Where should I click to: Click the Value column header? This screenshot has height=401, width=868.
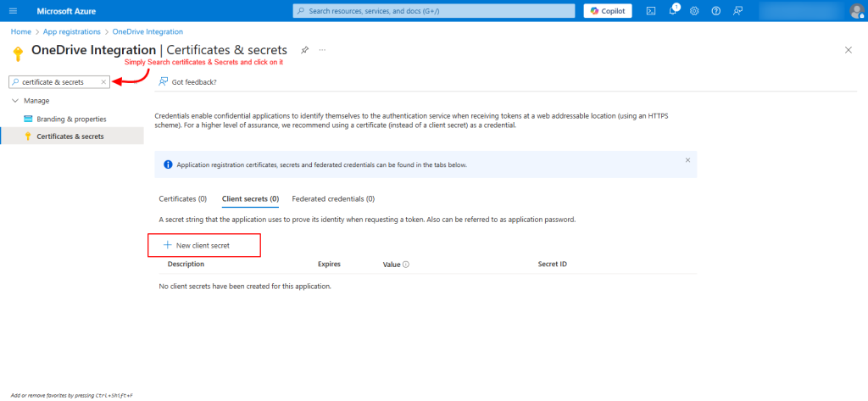392,265
